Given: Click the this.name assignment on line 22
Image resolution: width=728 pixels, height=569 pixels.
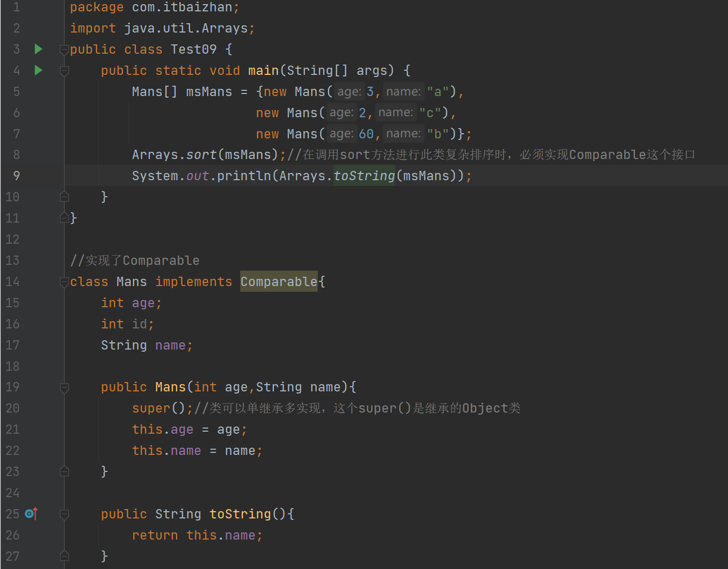Looking at the screenshot, I should tap(197, 451).
